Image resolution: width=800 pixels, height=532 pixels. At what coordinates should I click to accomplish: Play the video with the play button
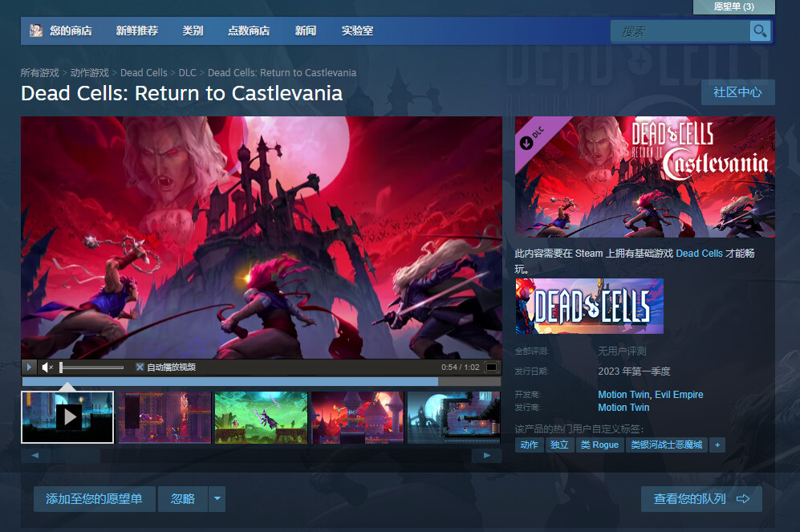[x=29, y=367]
